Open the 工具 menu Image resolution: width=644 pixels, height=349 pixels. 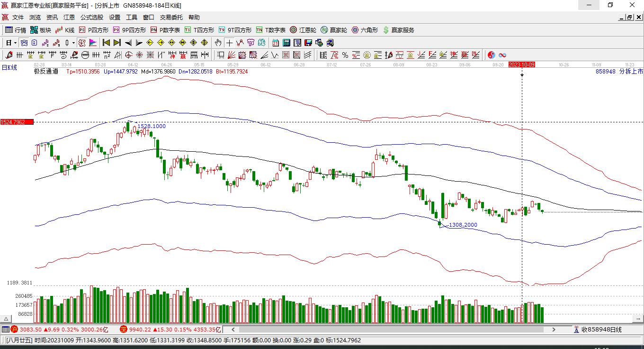point(132,18)
